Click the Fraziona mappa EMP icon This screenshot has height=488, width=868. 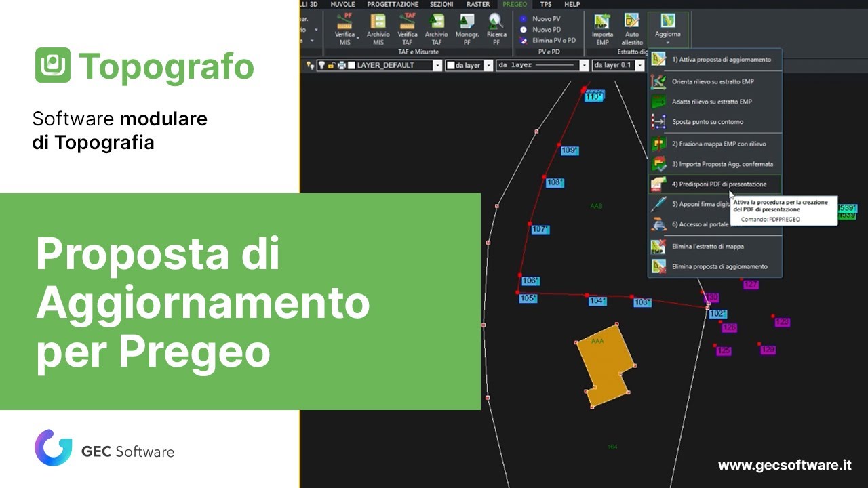tap(658, 144)
